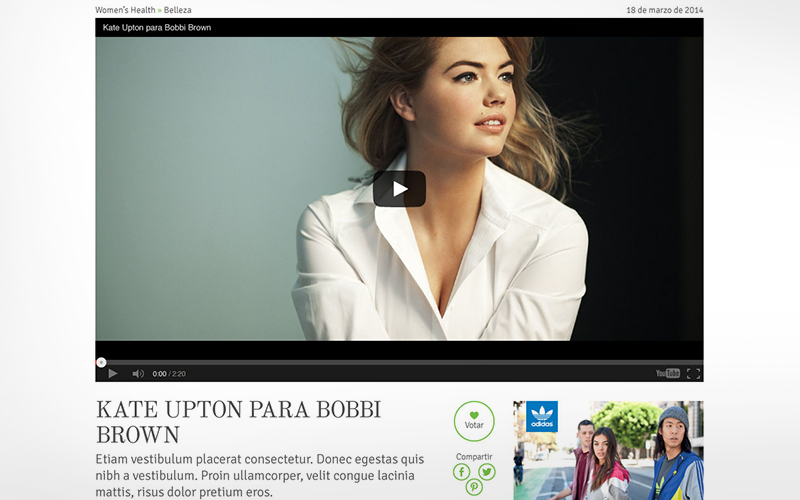Screen dimensions: 800x500
Task: Click the video progress bar scrubber handle
Action: pos(101,362)
